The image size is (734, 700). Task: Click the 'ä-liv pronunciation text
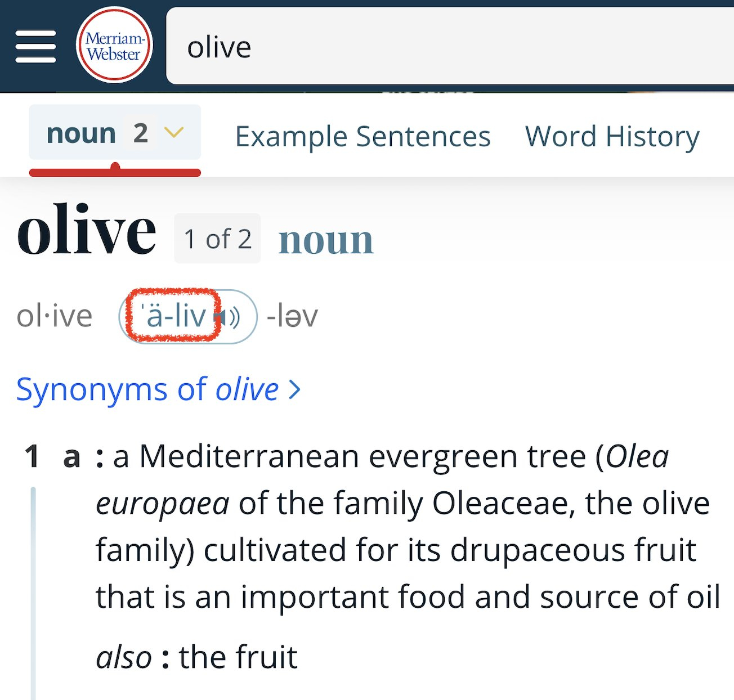(x=174, y=316)
